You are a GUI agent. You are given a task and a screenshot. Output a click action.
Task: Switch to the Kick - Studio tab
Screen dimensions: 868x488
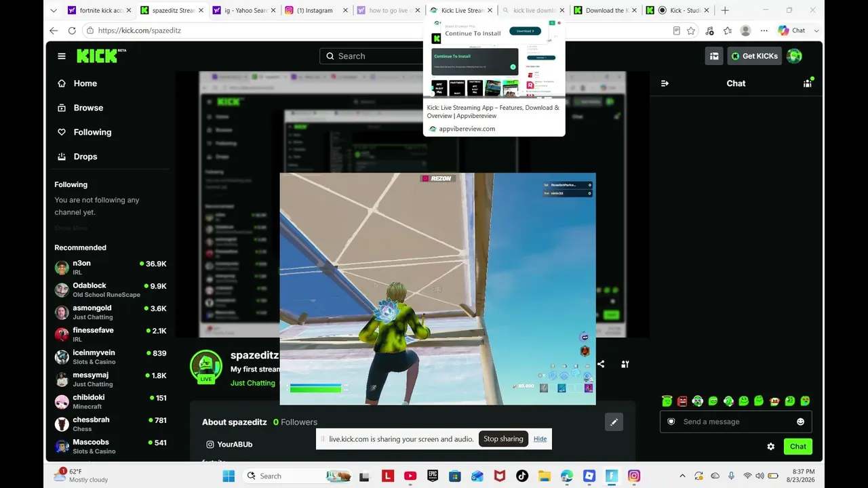pyautogui.click(x=677, y=10)
